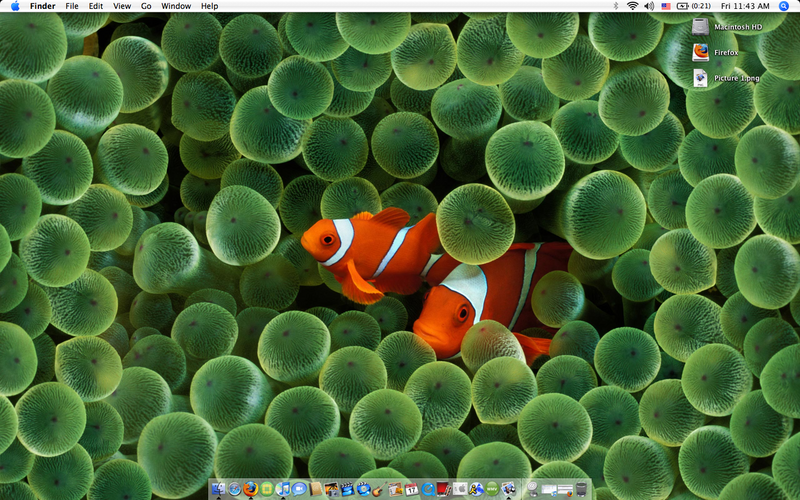Open Photo Booth red curtain icon

point(444,489)
